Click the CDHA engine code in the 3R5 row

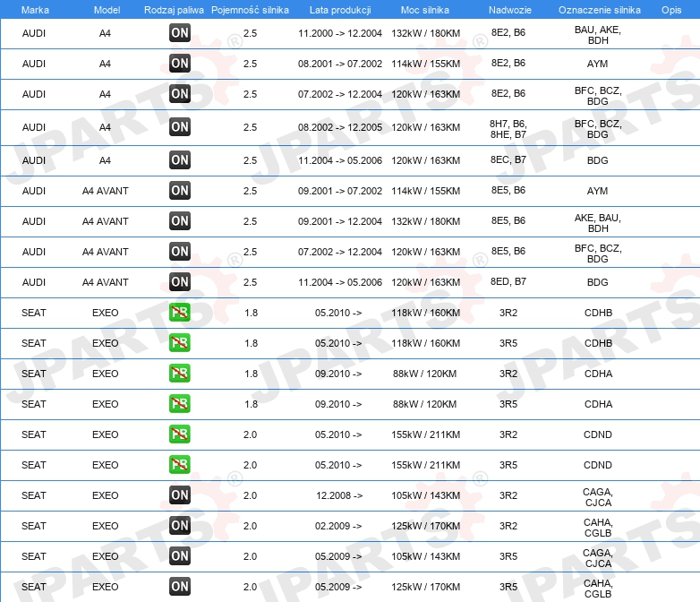[598, 404]
